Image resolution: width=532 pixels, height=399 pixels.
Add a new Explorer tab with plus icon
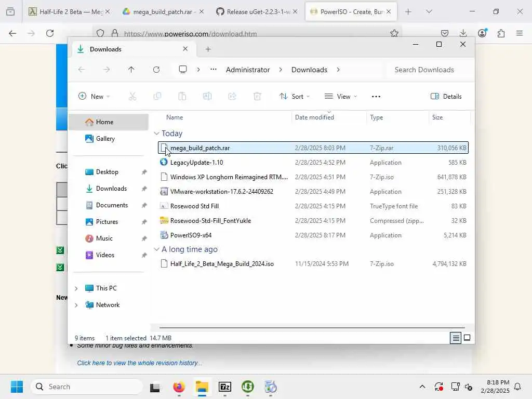point(208,49)
